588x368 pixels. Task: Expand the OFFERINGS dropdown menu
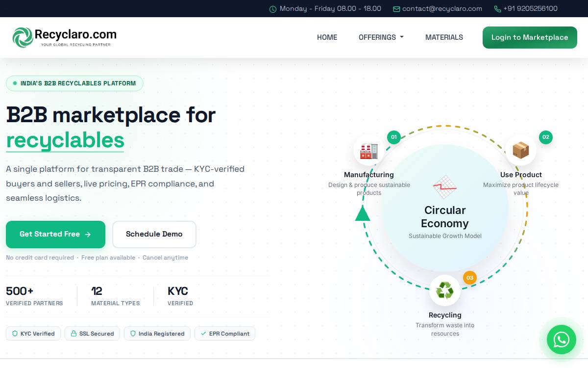(381, 37)
